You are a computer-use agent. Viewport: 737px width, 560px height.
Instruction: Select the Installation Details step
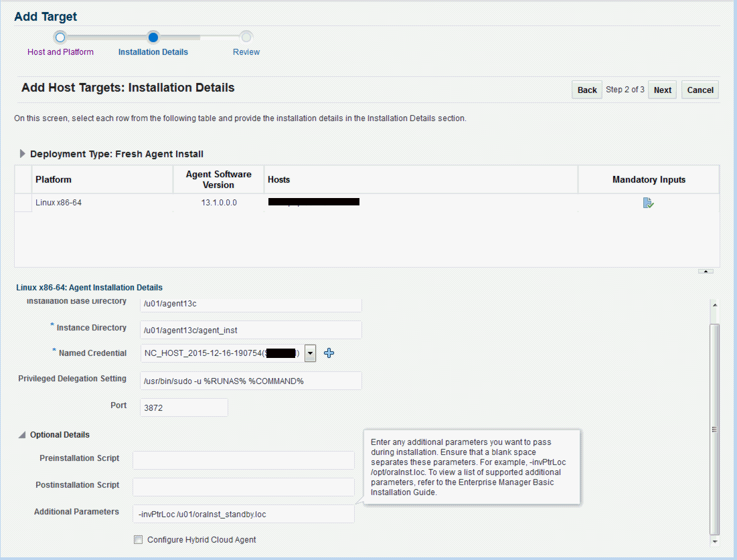coord(153,52)
